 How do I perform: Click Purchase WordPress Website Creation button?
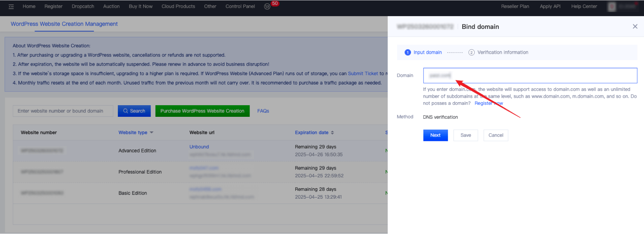pyautogui.click(x=202, y=111)
